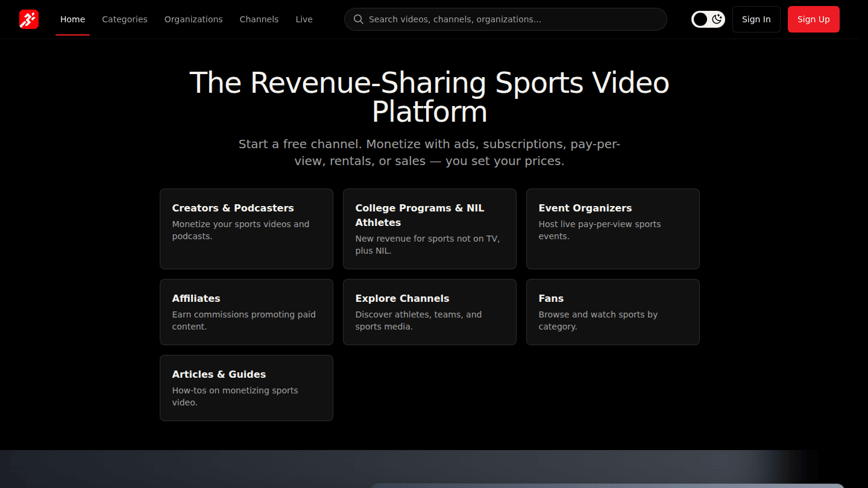Open the Categories nav tab

(125, 19)
